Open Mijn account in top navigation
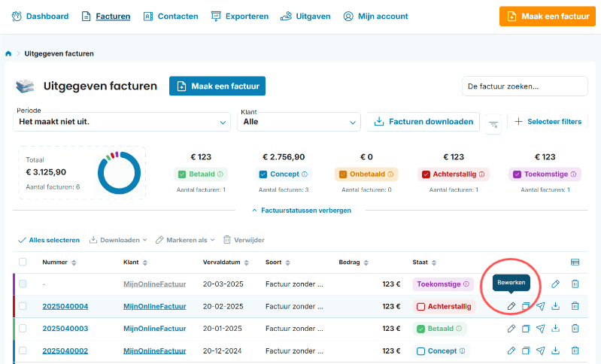The height and width of the screenshot is (364, 601). (x=375, y=17)
